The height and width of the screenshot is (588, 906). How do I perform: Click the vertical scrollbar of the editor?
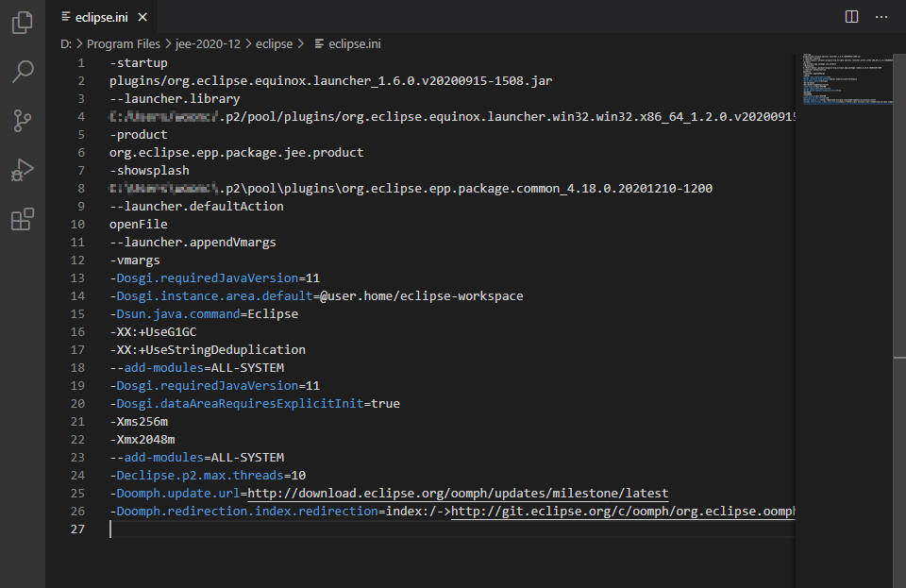pyautogui.click(x=899, y=321)
